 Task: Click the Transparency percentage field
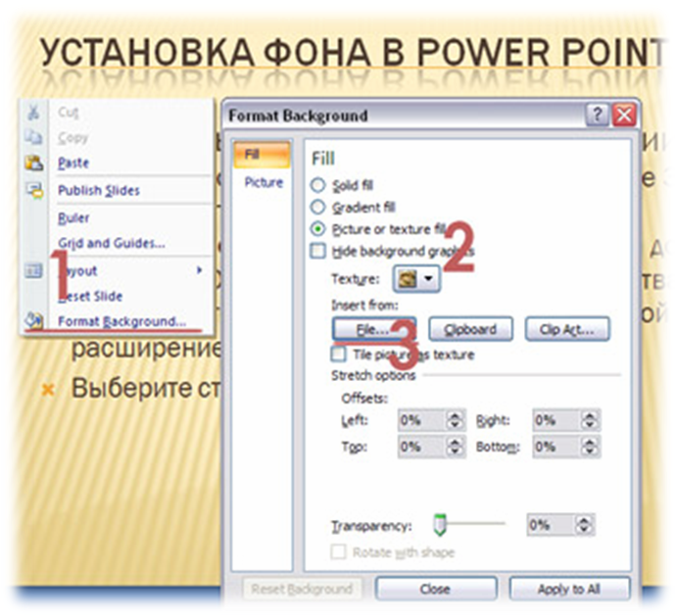click(x=552, y=525)
